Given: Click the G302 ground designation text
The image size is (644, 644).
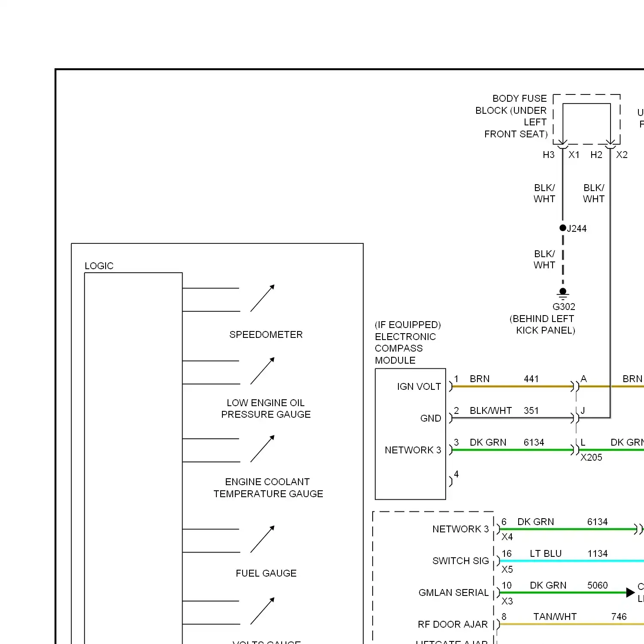Looking at the screenshot, I should pos(564,307).
